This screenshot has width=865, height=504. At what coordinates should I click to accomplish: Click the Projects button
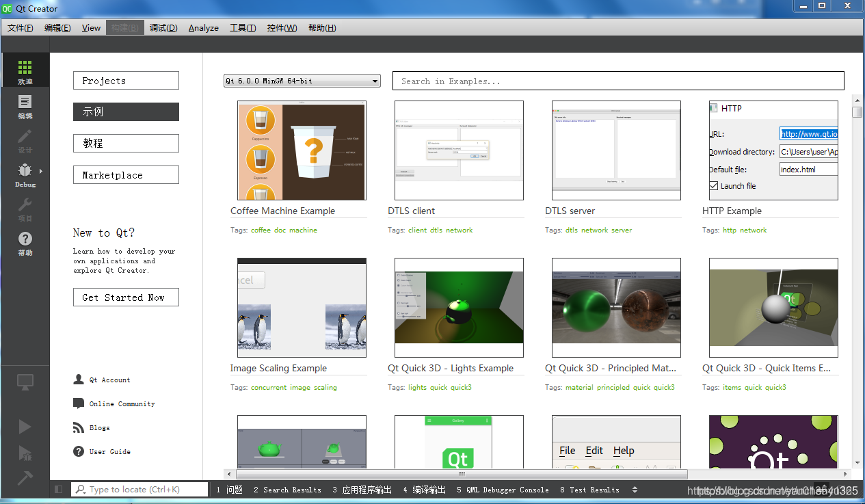pos(126,81)
